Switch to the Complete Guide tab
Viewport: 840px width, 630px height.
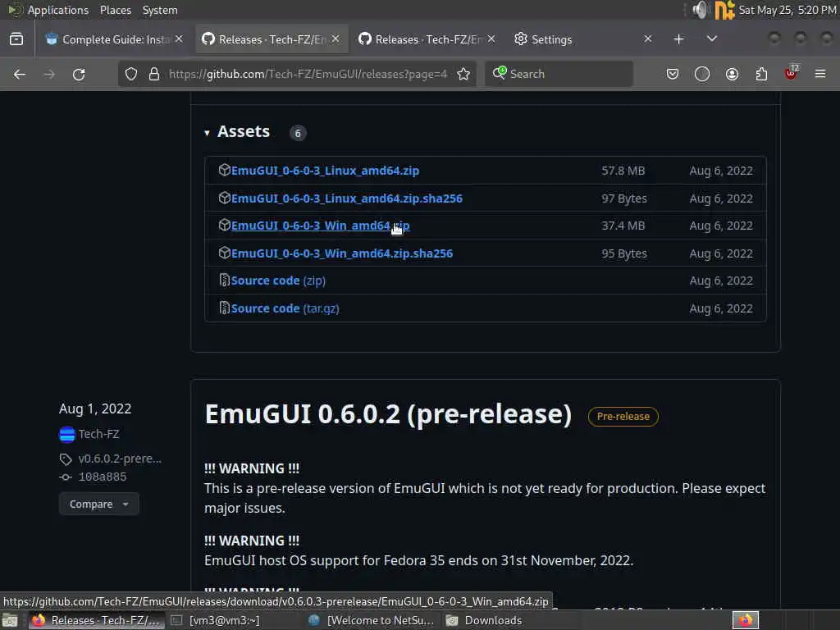coord(112,39)
